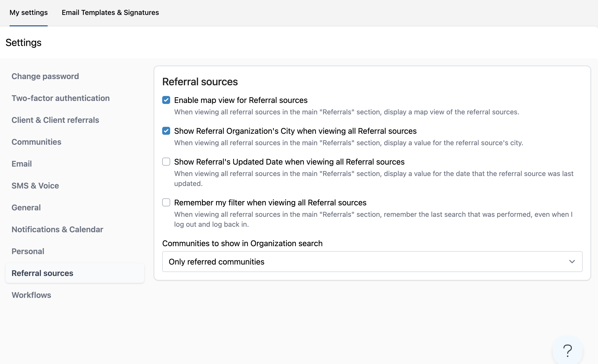Select Email in settings sidebar

tap(22, 164)
